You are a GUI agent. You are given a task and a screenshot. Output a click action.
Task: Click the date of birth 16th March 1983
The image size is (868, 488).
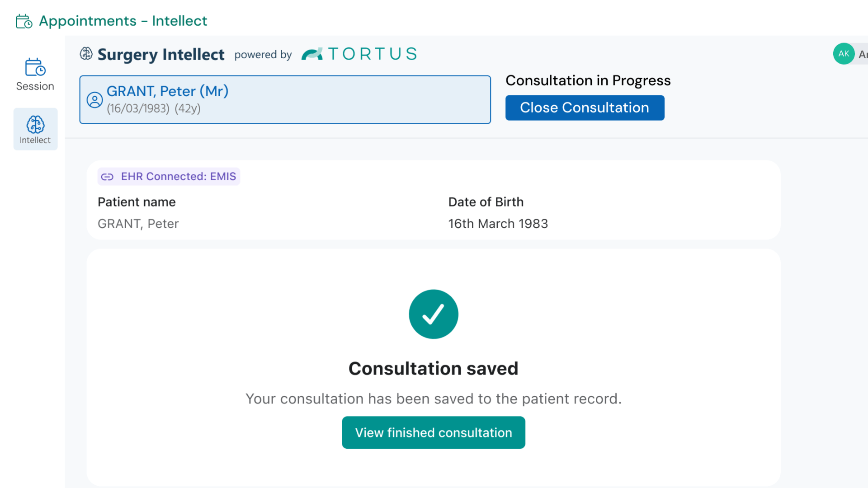tap(497, 223)
